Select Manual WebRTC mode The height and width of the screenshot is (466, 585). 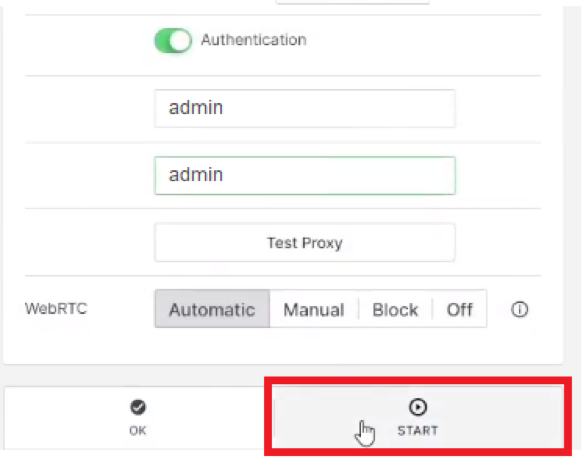pyautogui.click(x=314, y=309)
